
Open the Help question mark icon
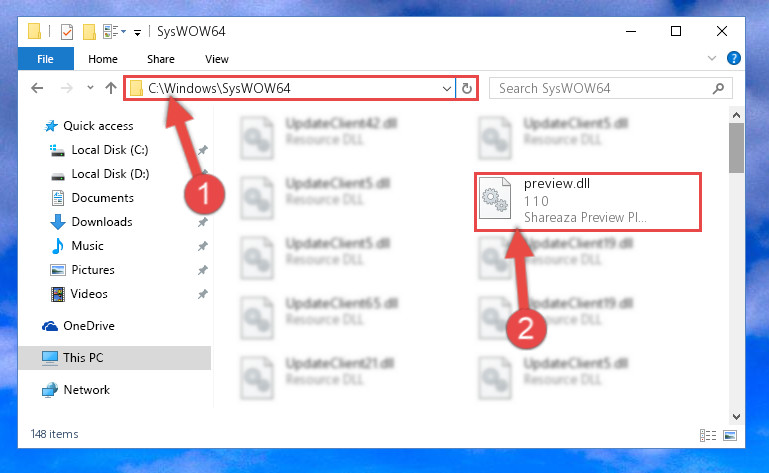point(734,58)
